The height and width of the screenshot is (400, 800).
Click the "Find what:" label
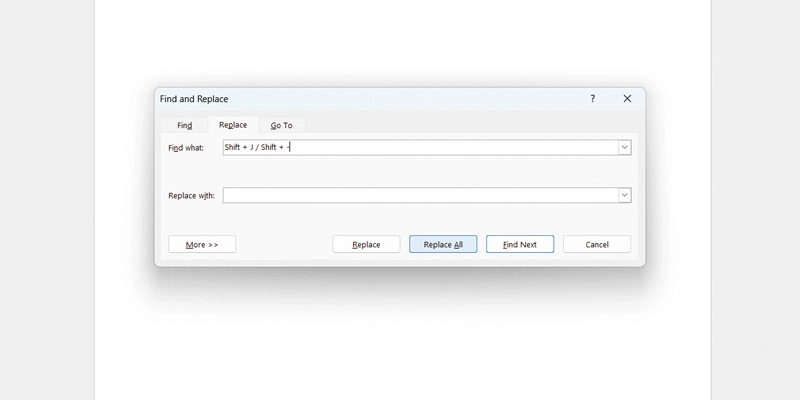186,148
